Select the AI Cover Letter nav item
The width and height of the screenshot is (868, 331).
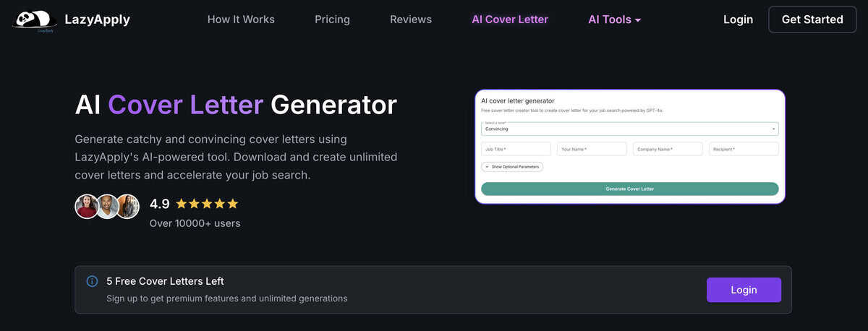point(510,20)
